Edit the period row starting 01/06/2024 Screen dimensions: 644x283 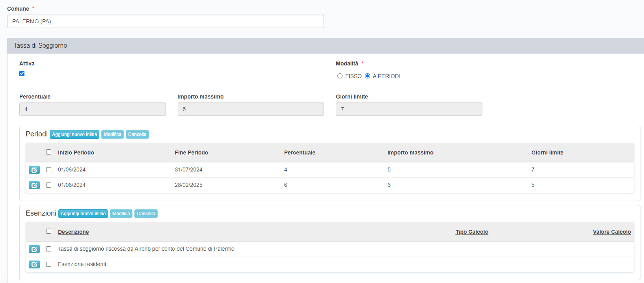[34, 170]
